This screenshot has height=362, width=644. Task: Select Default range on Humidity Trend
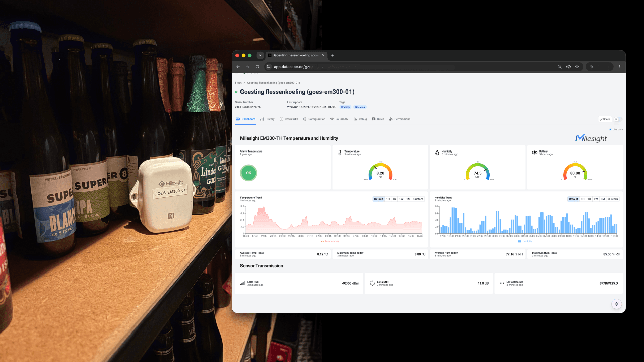pos(573,199)
